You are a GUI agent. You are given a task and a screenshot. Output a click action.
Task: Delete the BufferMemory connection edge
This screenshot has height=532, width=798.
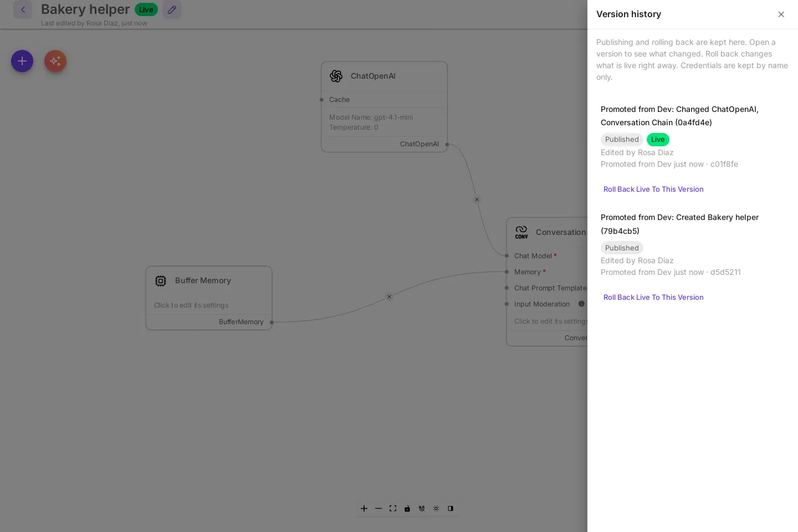point(389,296)
